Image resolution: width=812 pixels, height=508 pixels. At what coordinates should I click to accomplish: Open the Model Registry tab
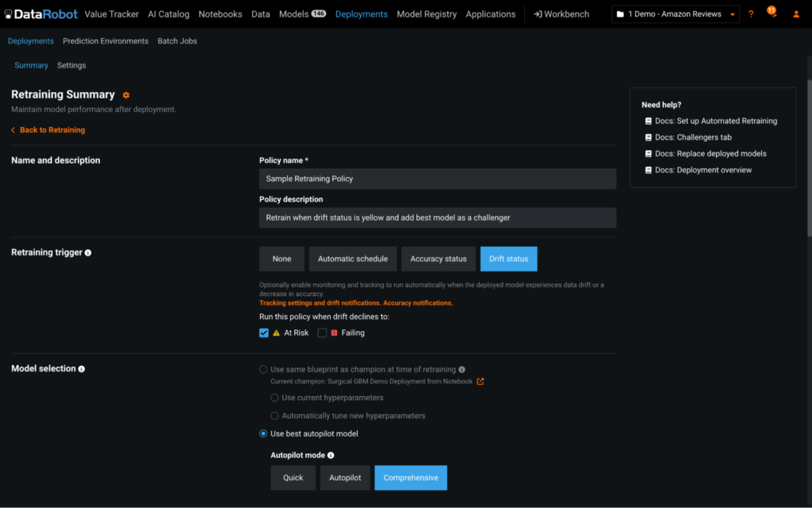coord(427,14)
